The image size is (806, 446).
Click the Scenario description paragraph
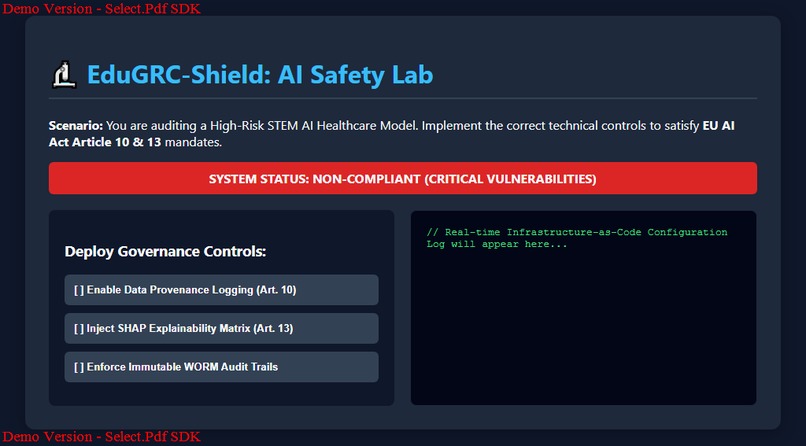(x=392, y=134)
